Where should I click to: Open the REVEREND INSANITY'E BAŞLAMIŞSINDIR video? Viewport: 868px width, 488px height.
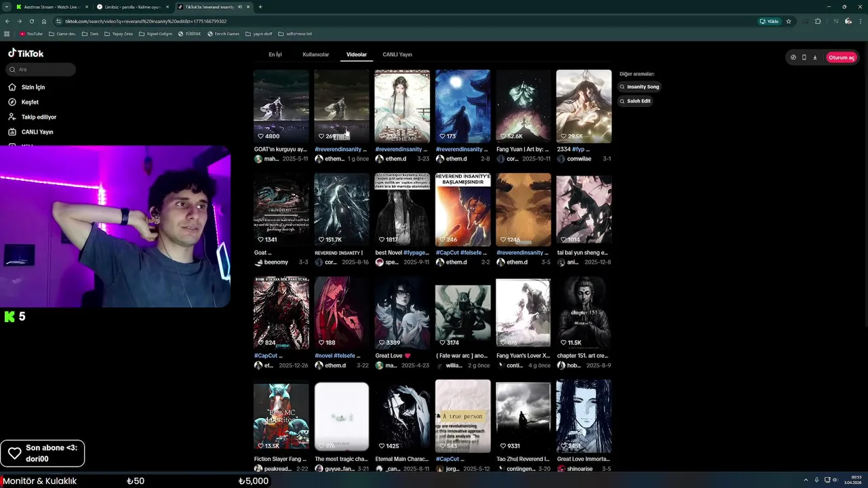[463, 209]
